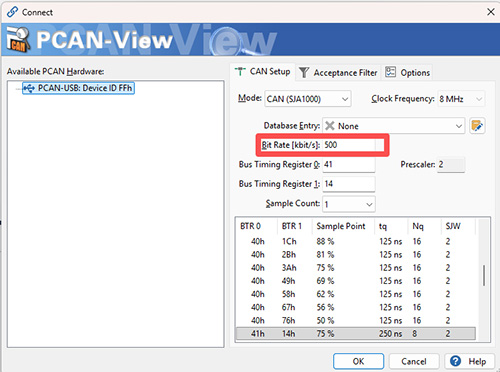
Task: Click the SJW column header
Action: pos(458,226)
